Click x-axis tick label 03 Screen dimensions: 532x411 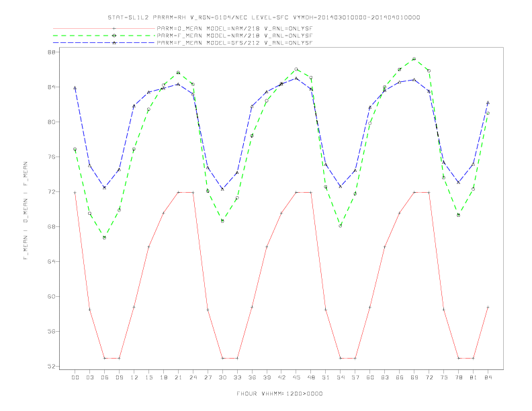[x=89, y=377]
